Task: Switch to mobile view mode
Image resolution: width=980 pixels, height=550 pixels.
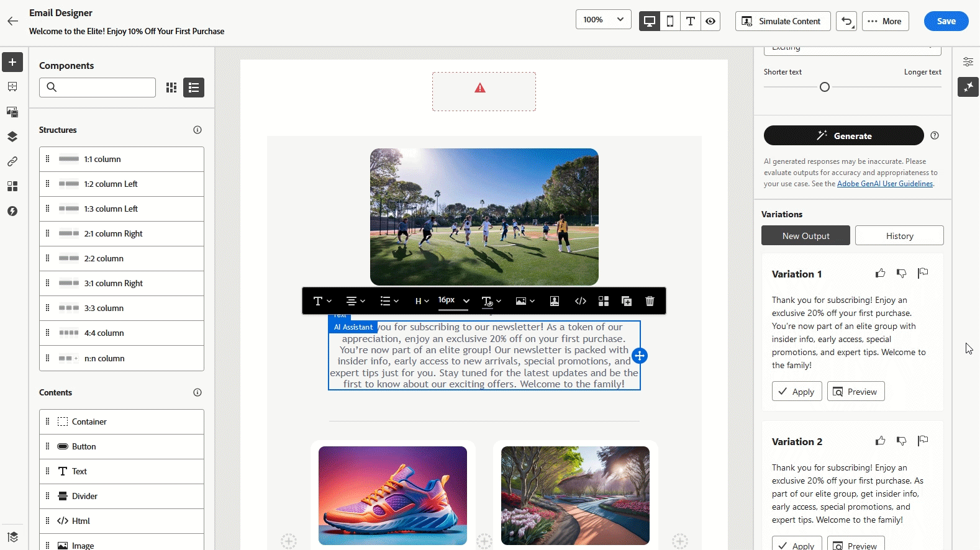Action: [x=670, y=21]
